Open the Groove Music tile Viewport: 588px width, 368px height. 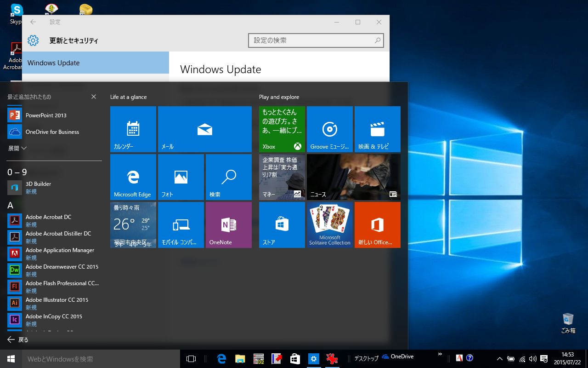pos(330,129)
